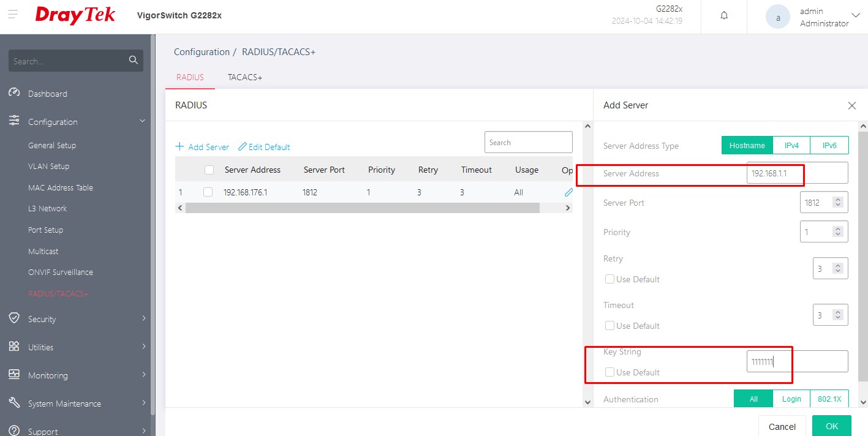Tick the Retry Use Default checkbox
Viewport: 868px width, 436px height.
(x=609, y=279)
